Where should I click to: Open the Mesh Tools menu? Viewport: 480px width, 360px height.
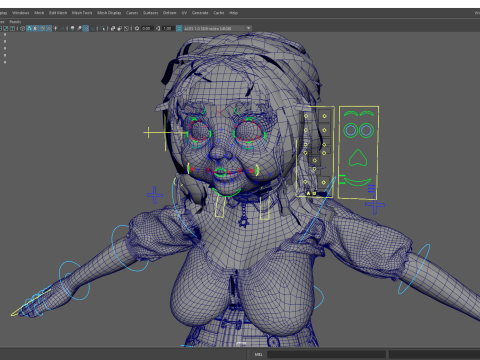(x=82, y=13)
